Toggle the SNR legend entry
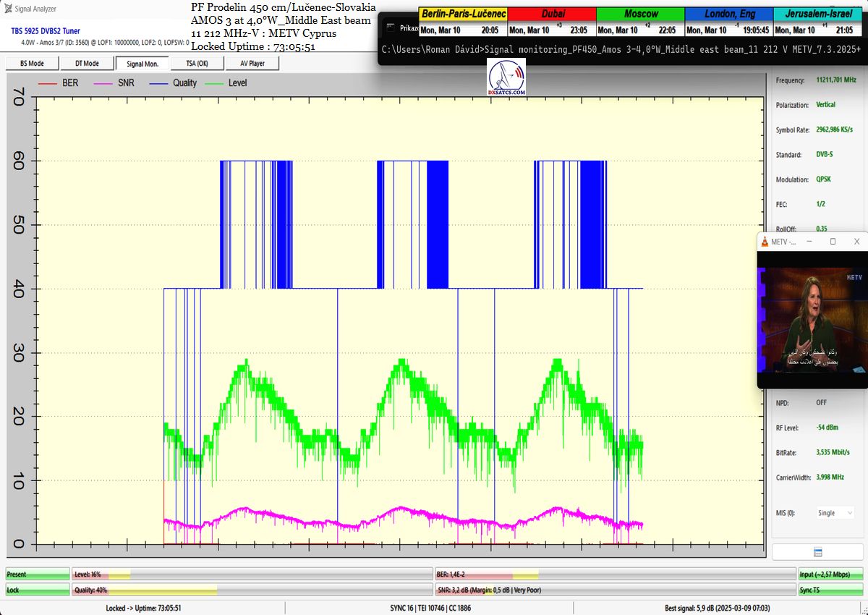The height and width of the screenshot is (615, 868). click(114, 83)
